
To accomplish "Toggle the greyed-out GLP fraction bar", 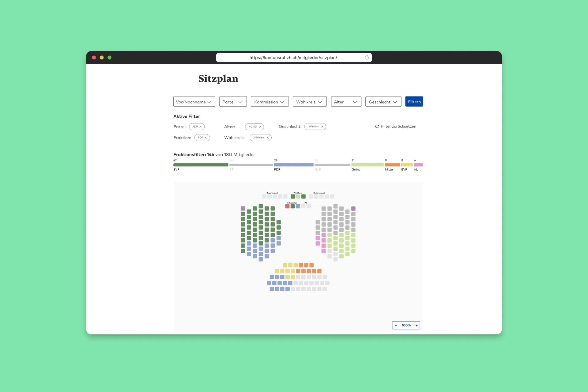I will [x=332, y=165].
